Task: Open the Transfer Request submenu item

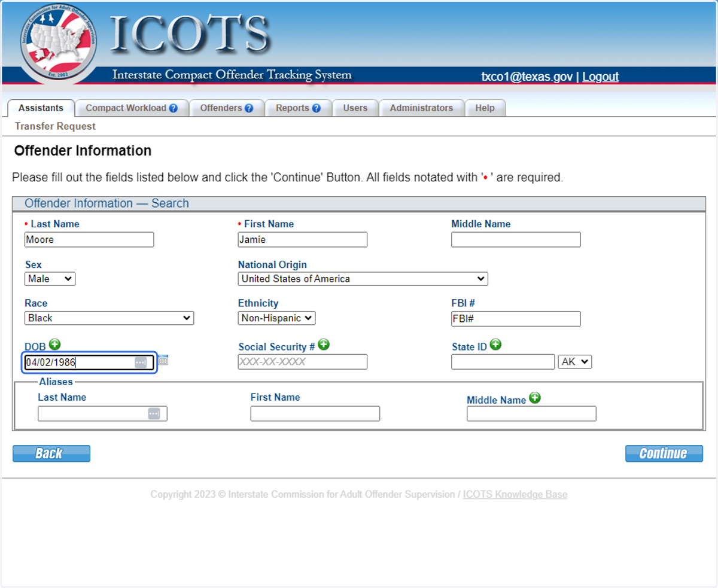Action: click(x=55, y=126)
